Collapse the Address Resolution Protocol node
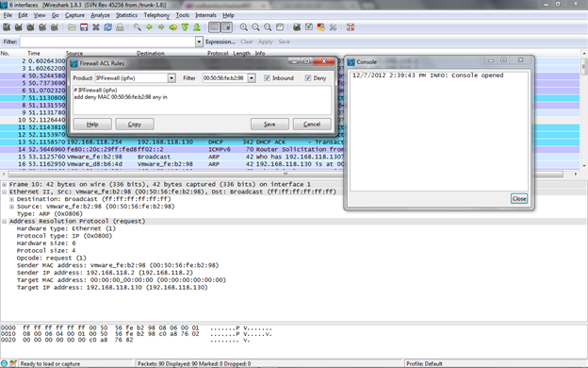The width and height of the screenshot is (588, 368). pos(5,221)
